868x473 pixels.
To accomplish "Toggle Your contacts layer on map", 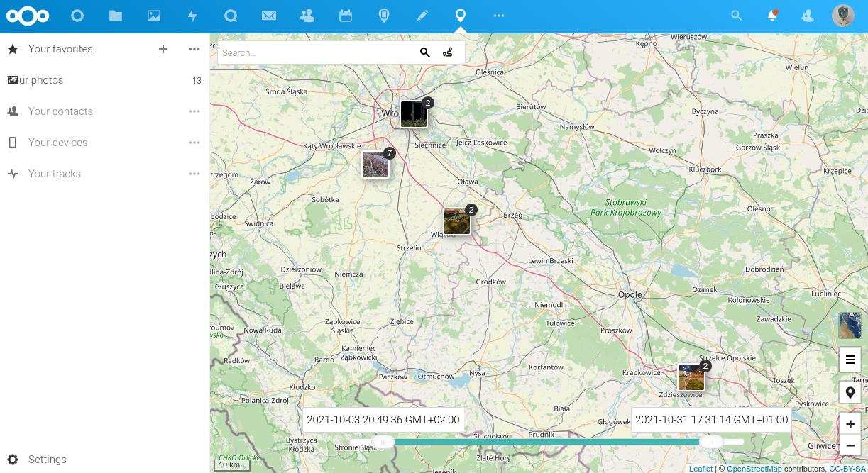I will tap(60, 111).
